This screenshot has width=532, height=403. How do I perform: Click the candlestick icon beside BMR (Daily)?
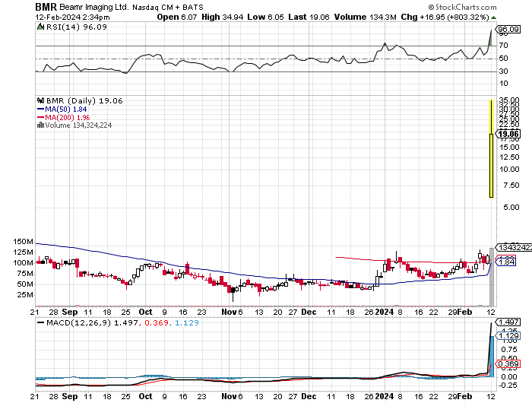click(40, 100)
